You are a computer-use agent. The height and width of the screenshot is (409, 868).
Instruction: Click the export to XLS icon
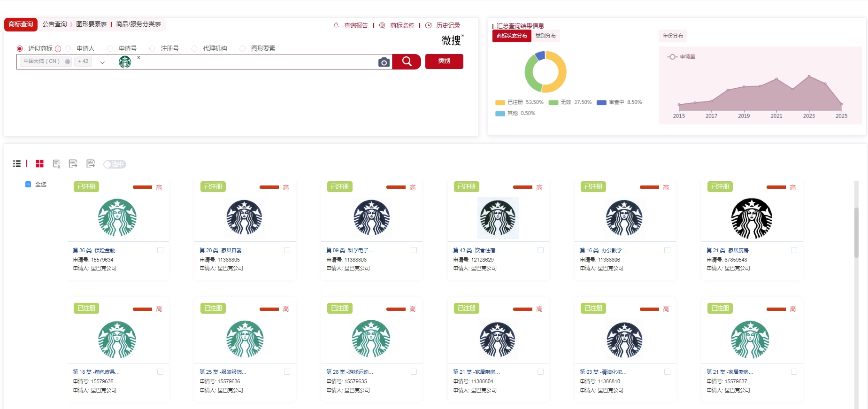[91, 163]
